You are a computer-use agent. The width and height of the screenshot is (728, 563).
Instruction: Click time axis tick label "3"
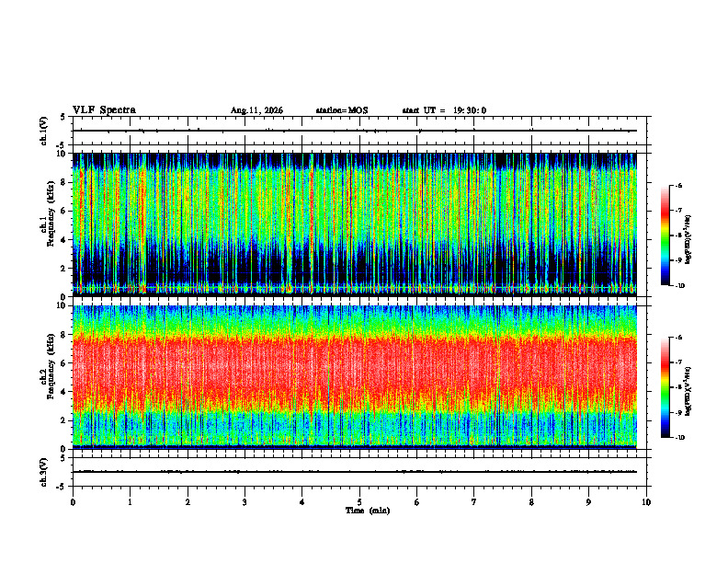click(245, 502)
